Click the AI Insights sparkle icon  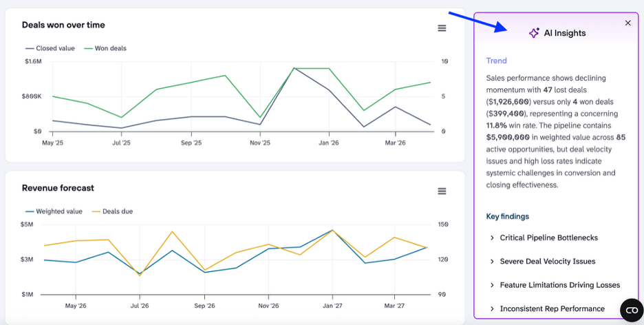[534, 33]
